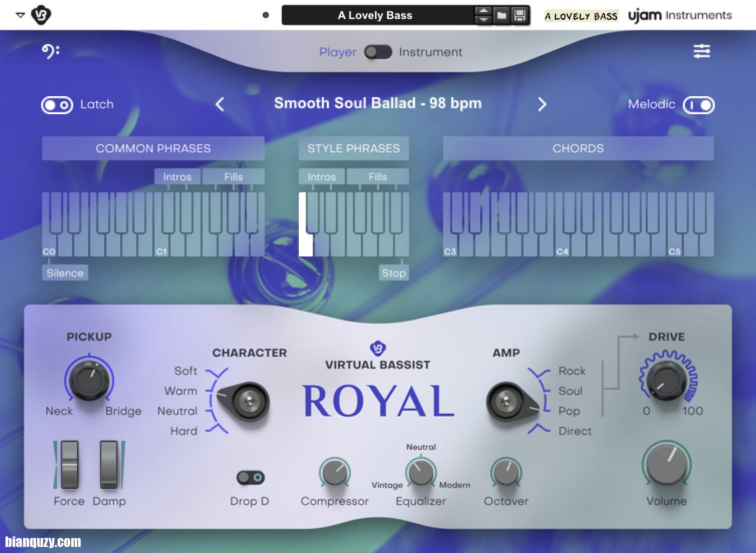
Task: Click the Compressor knob
Action: click(x=335, y=473)
